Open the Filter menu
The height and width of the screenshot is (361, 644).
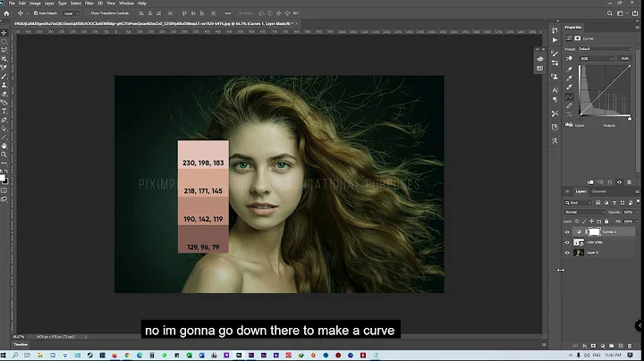(89, 4)
